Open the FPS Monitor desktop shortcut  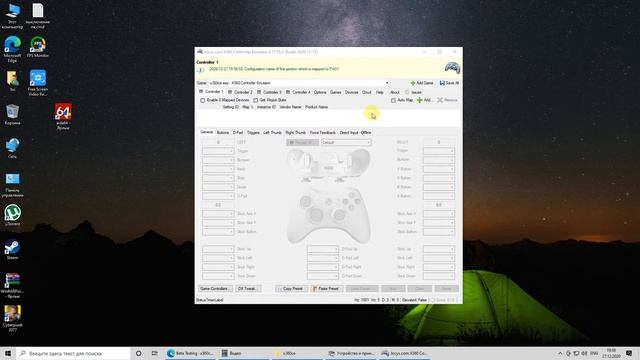(x=38, y=47)
